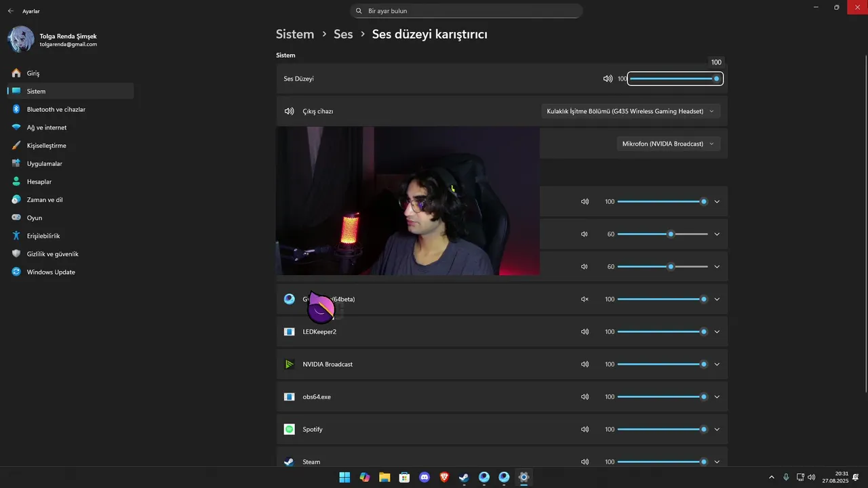
Task: Click the volume tray icon
Action: [x=812, y=477]
